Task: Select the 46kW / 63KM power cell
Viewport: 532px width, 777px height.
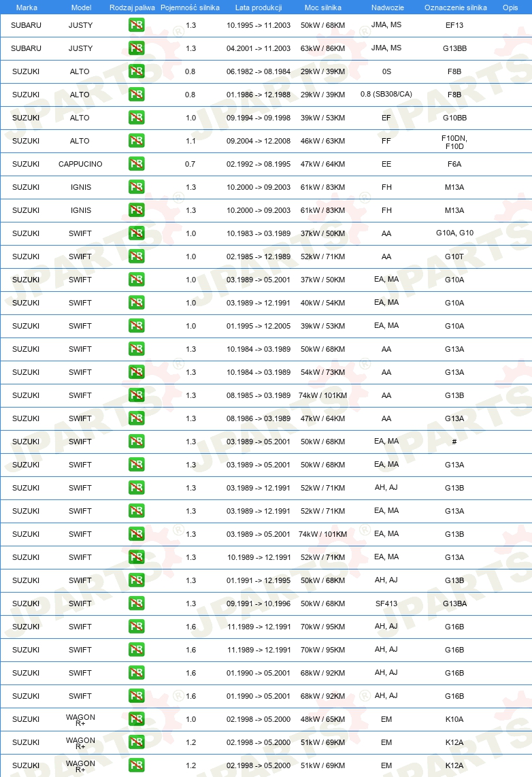Action: [x=323, y=142]
